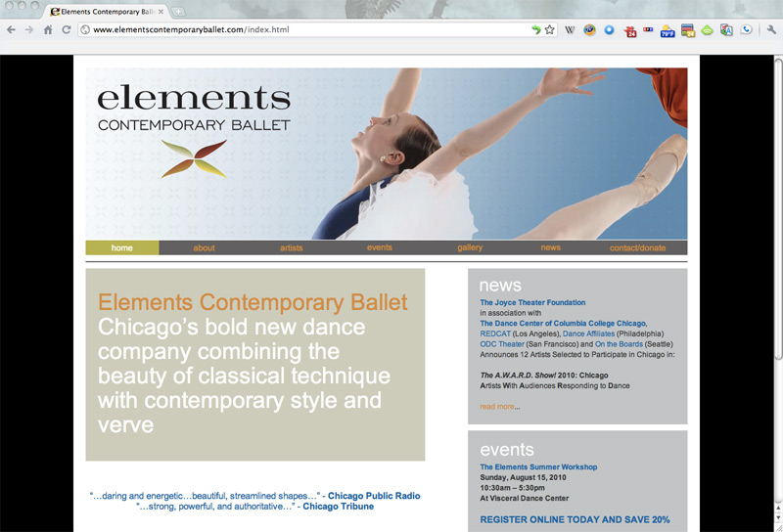Open the contact/donate page

click(637, 248)
